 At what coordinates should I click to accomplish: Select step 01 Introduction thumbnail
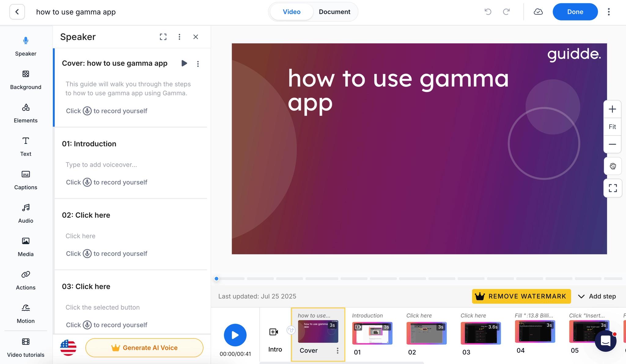(372, 333)
